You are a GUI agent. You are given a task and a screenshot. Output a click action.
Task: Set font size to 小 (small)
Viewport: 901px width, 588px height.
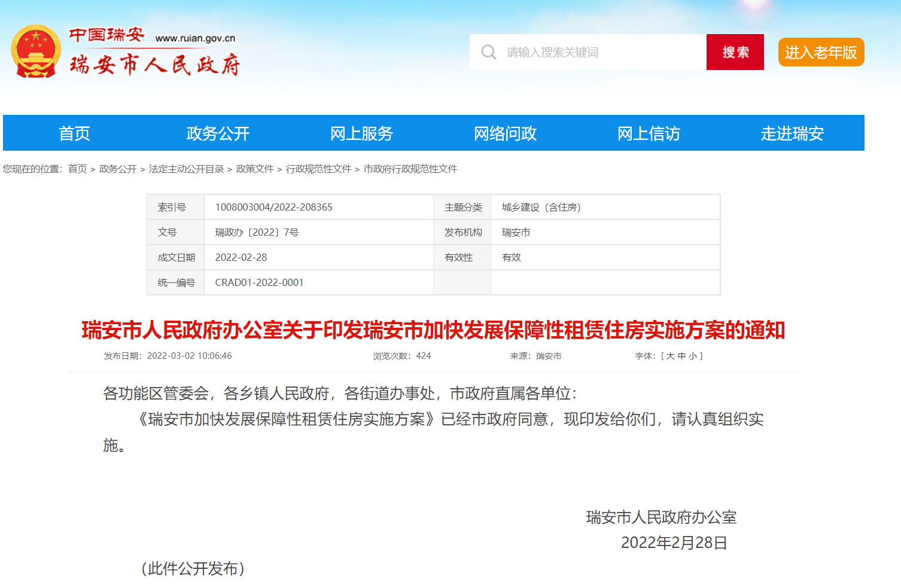click(x=692, y=356)
